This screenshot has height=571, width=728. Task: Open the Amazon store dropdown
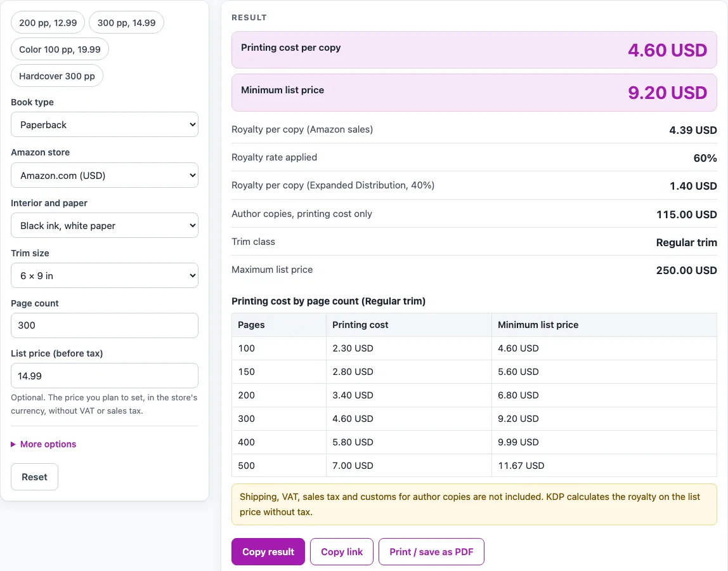click(x=105, y=175)
